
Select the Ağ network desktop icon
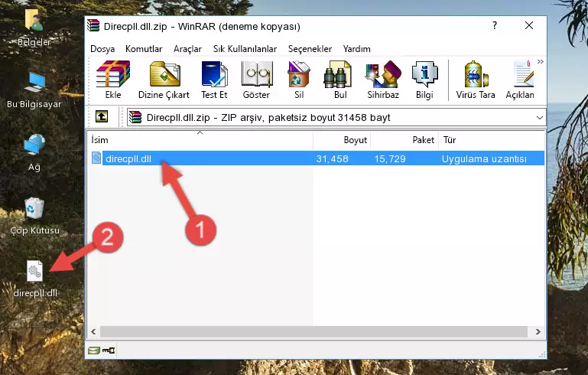click(x=34, y=153)
